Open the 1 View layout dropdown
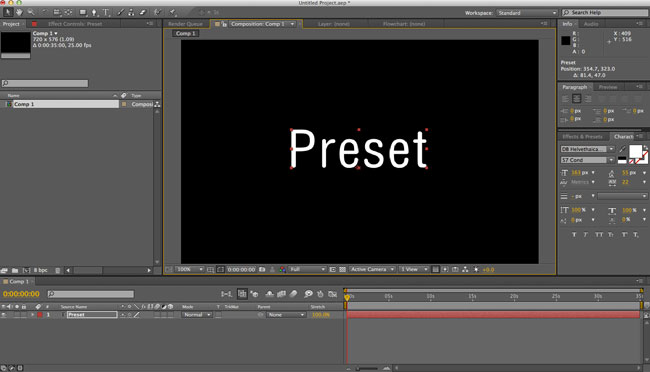 (413, 270)
